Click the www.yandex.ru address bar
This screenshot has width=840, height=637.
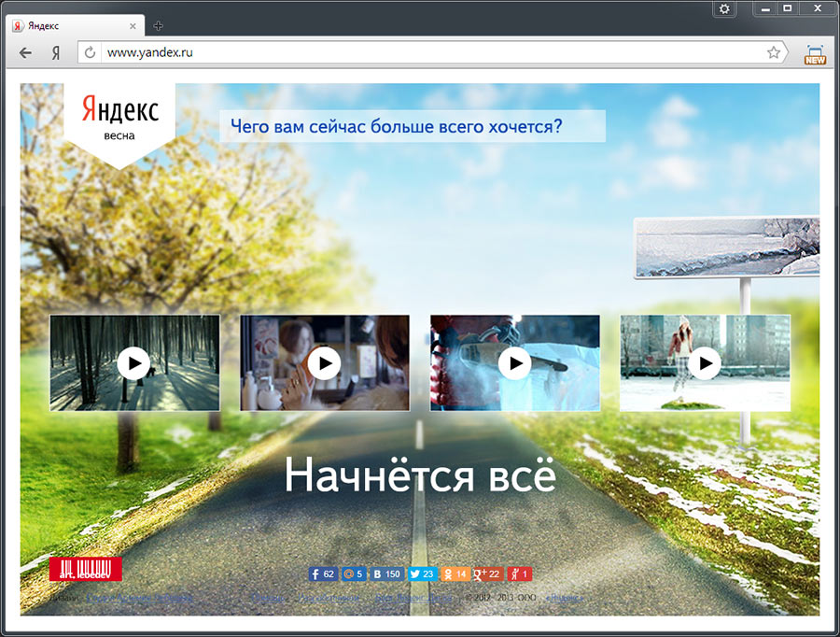tap(420, 53)
